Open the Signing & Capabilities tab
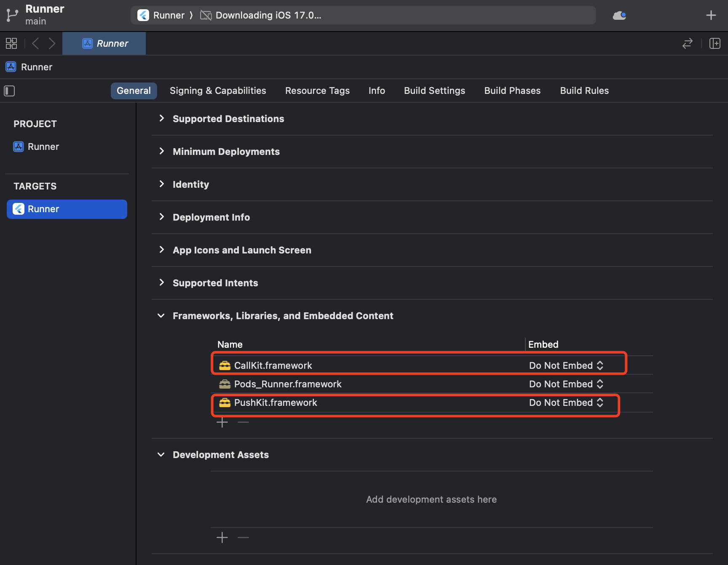Image resolution: width=728 pixels, height=565 pixels. click(x=218, y=91)
